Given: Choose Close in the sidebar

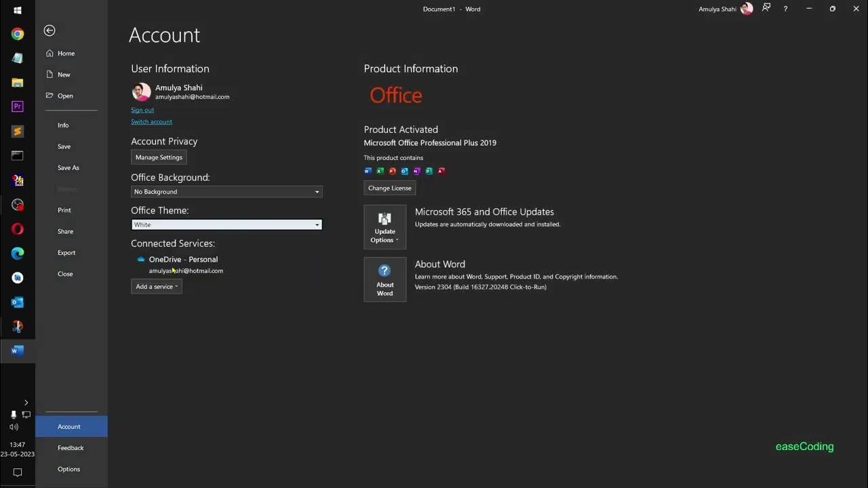Looking at the screenshot, I should [x=65, y=274].
